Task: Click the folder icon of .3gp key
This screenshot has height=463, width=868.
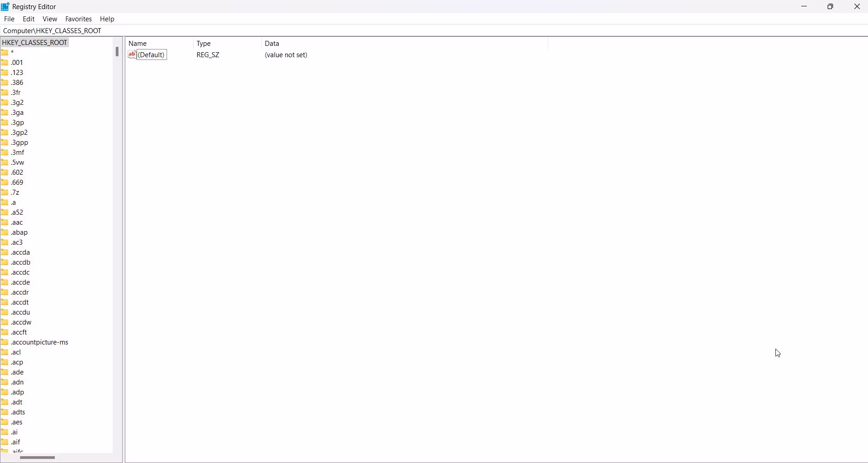Action: tap(5, 123)
